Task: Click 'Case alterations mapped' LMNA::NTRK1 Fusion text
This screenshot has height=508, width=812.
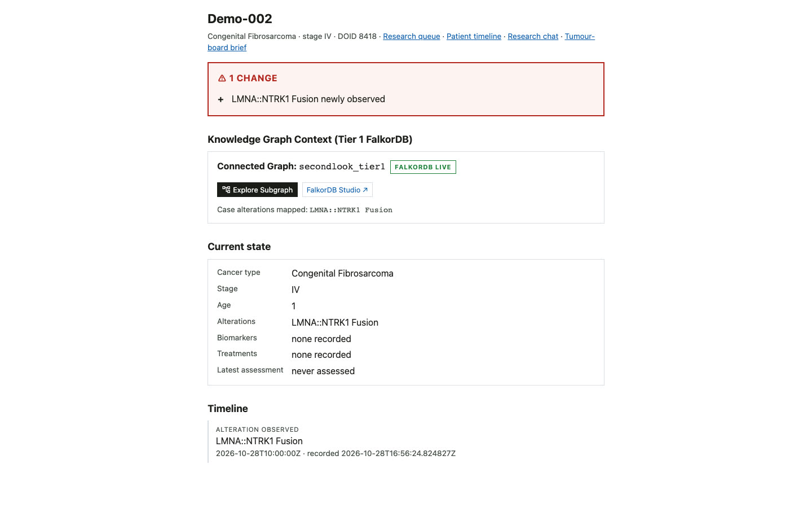Action: tap(351, 210)
